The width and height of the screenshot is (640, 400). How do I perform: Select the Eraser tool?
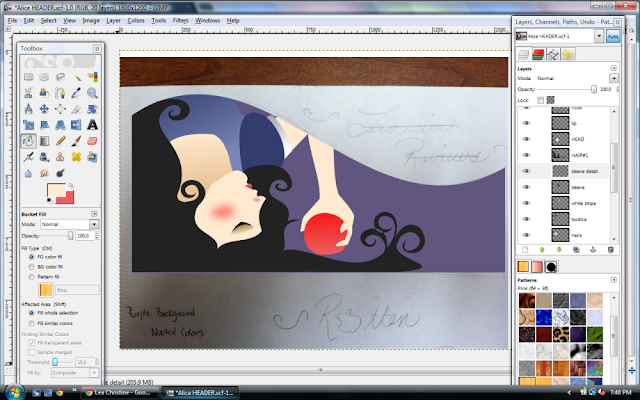coord(92,141)
